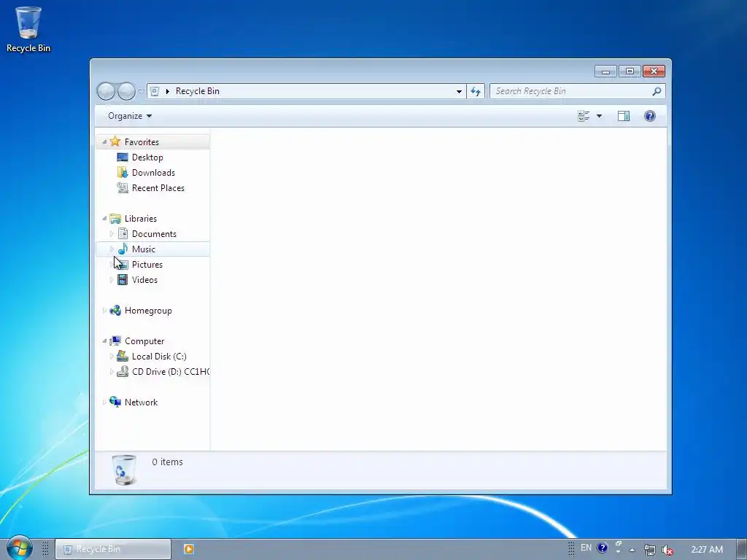Open the Music library
This screenshot has width=747, height=560.
click(144, 249)
